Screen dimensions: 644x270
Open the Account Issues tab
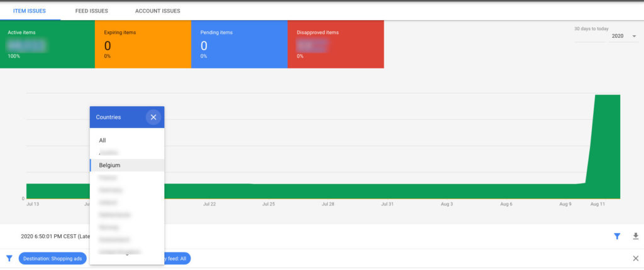tap(157, 11)
